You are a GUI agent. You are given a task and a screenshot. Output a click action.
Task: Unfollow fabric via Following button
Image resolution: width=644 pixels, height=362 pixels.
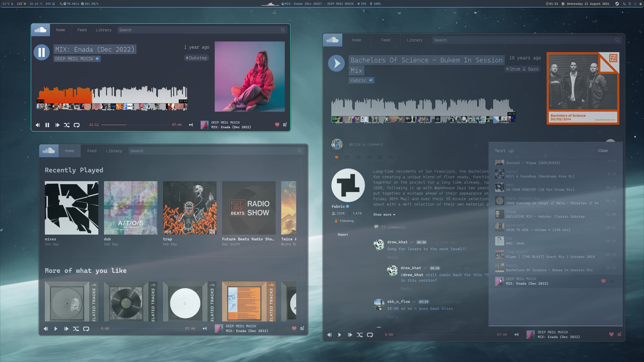coord(344,221)
